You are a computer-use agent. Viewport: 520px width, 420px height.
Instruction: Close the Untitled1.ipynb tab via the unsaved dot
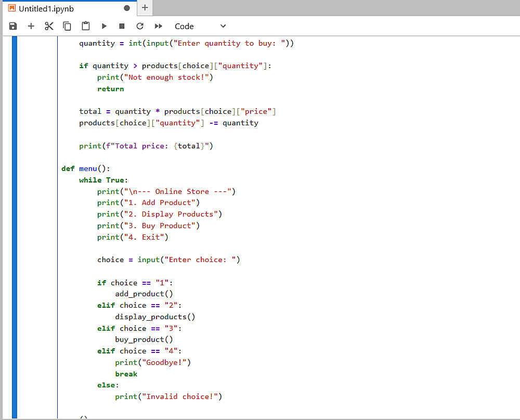point(127,8)
